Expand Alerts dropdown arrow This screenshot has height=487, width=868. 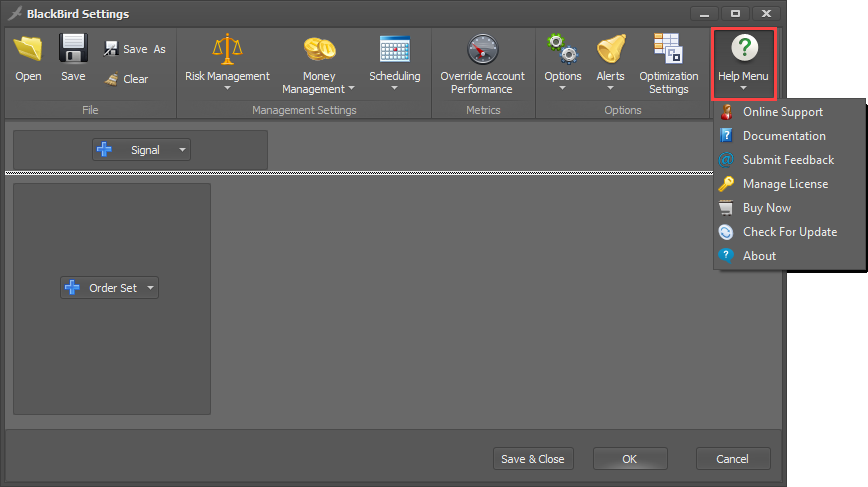coord(611,88)
